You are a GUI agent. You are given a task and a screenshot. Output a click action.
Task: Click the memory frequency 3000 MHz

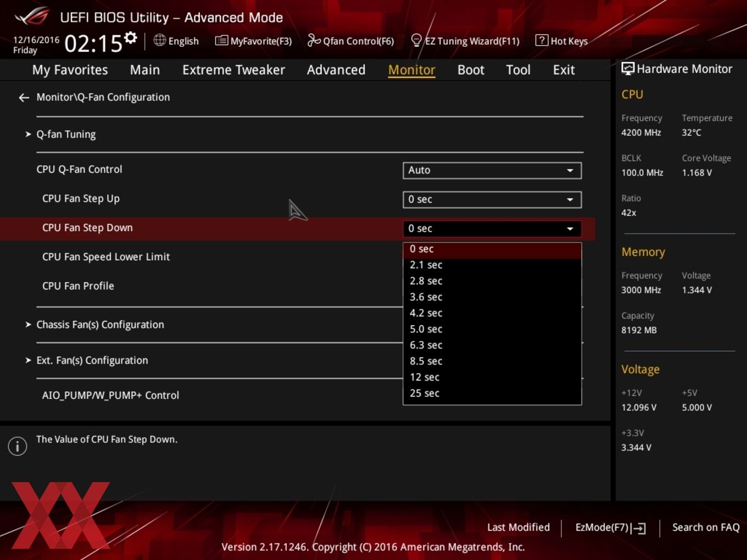(x=641, y=290)
